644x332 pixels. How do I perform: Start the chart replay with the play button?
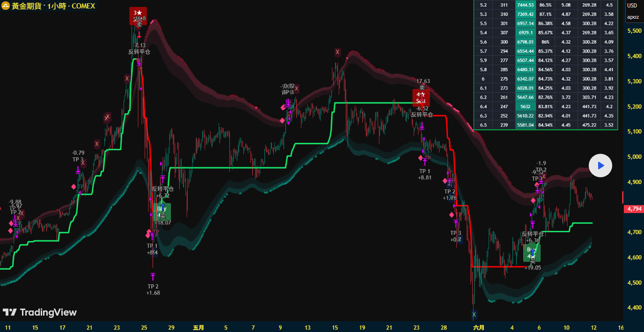600,165
